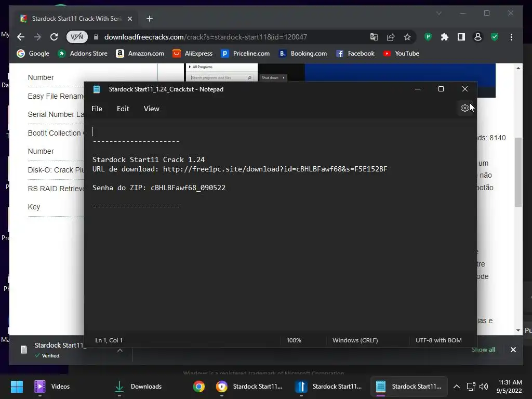Open Videos app in taskbar
This screenshot has width=532, height=399.
[x=52, y=387]
